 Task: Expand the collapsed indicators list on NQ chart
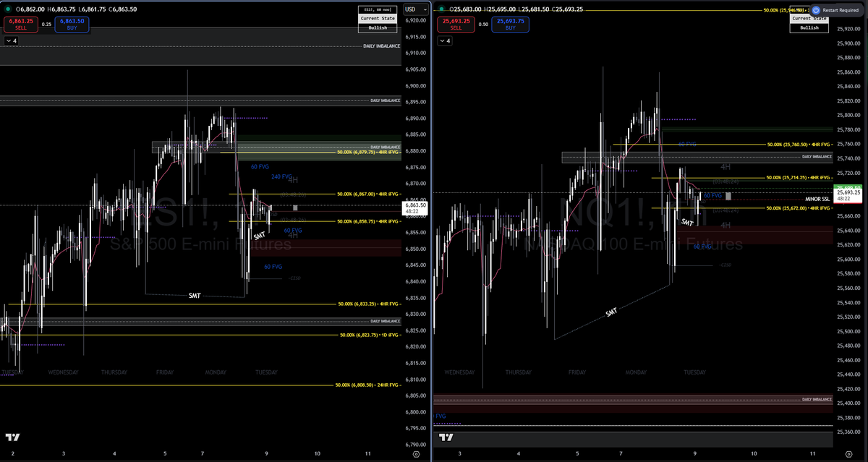443,41
